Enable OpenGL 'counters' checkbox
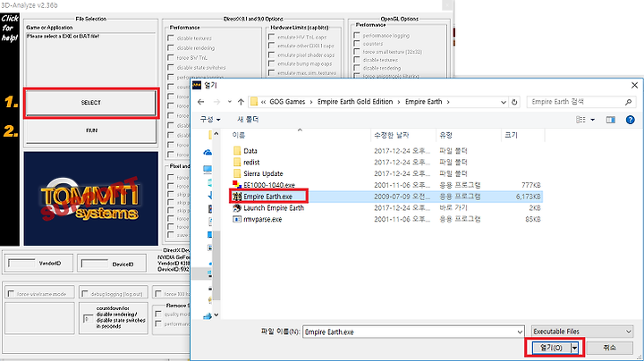Screen dimensions: 644x361 [x=357, y=44]
